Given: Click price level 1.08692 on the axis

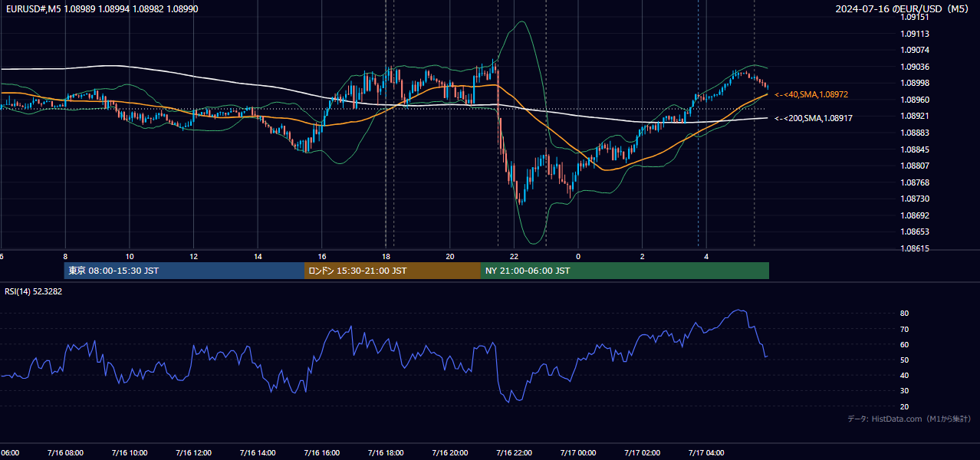Looking at the screenshot, I should (x=915, y=215).
